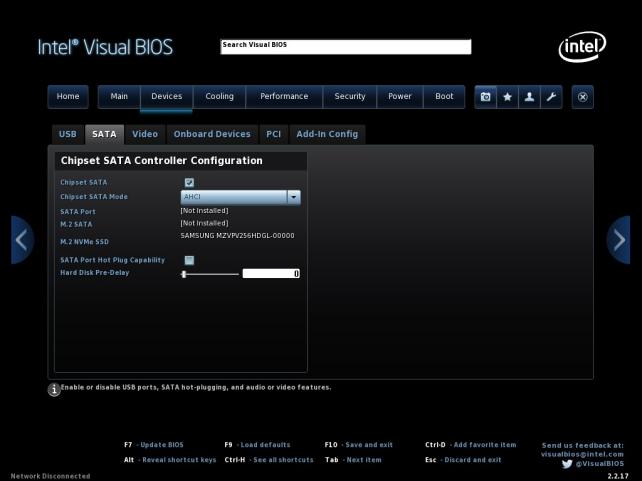Viewport: 642px width, 481px height.
Task: Open favorites with the star icon
Action: (x=508, y=97)
